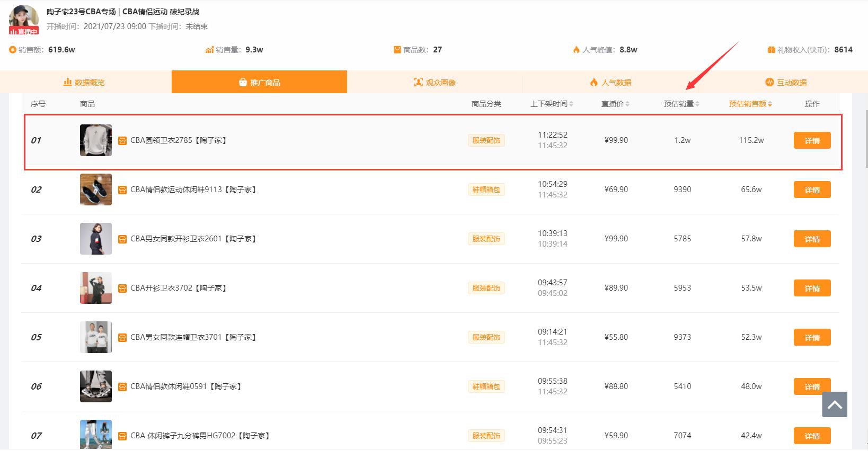This screenshot has width=868, height=451.
Task: Click the 销售额 coin icon
Action: tap(13, 50)
